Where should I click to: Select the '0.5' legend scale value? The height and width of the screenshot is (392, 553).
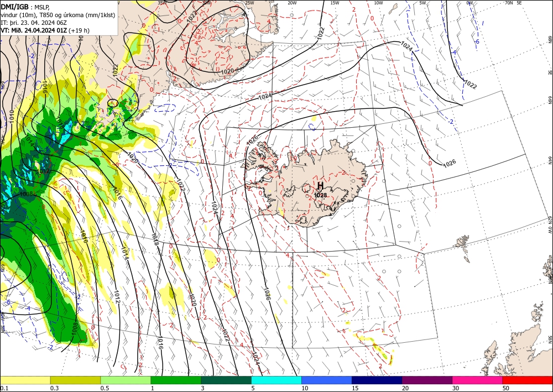(105, 388)
